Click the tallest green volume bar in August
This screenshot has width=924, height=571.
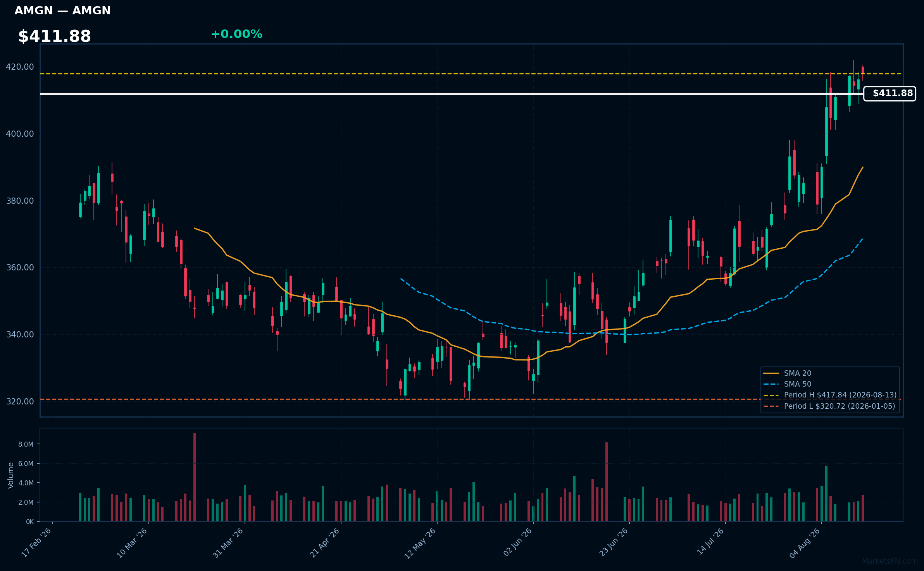coord(826,494)
